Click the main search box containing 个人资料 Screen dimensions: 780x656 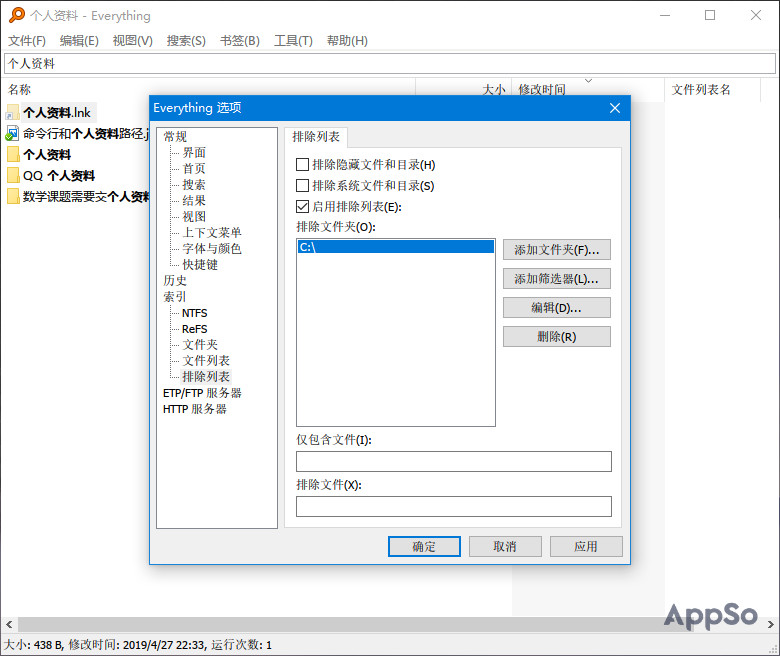pyautogui.click(x=390, y=64)
